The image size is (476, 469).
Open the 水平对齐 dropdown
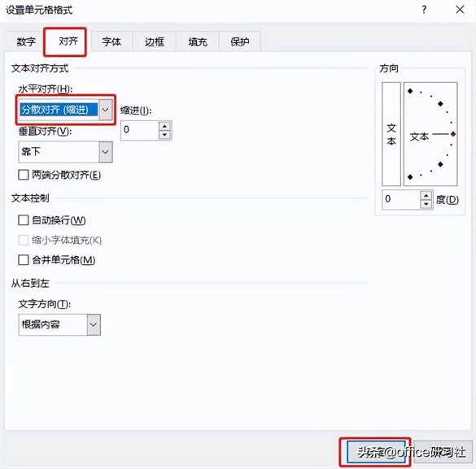pyautogui.click(x=105, y=109)
